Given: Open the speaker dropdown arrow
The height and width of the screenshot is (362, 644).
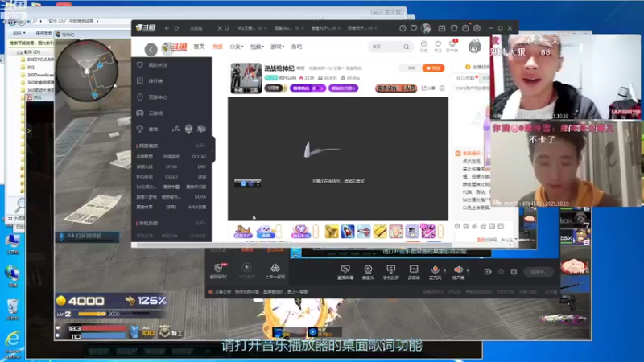Looking at the screenshot, I should click(x=468, y=271).
